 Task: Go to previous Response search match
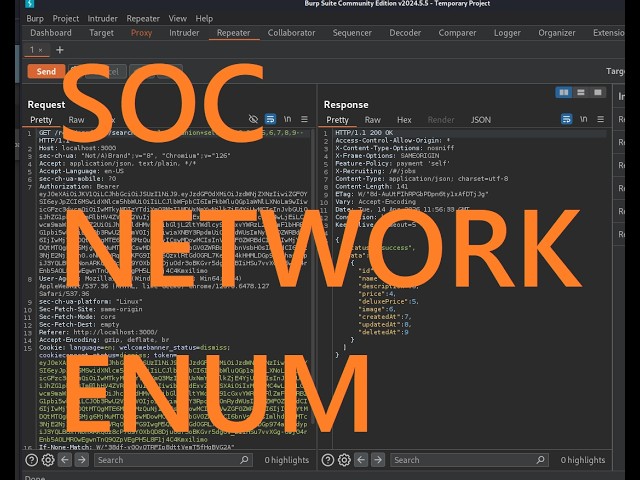click(361, 460)
